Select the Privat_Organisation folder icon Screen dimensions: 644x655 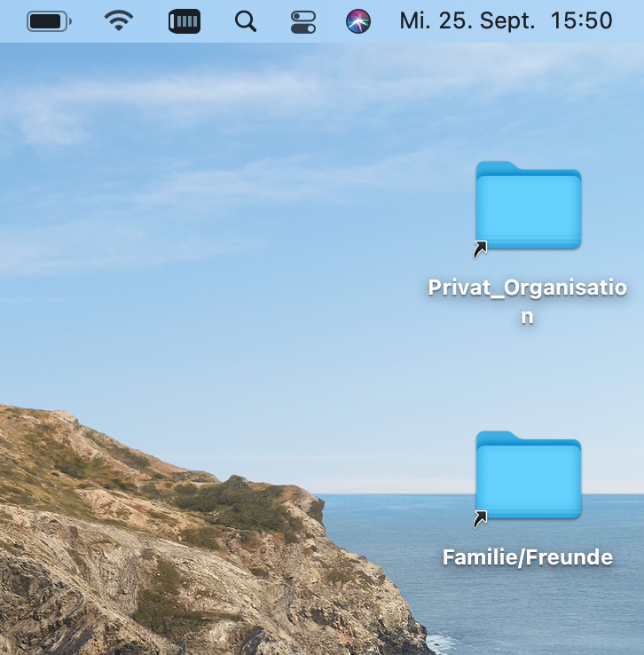tap(528, 206)
